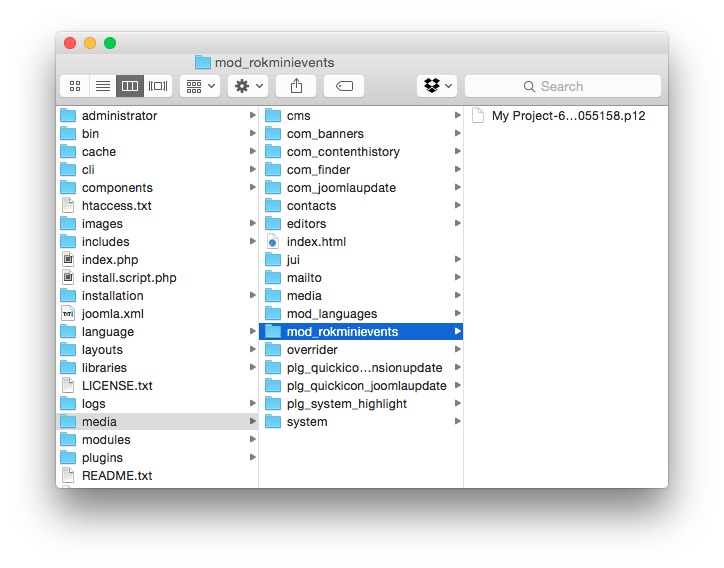Select the com_contenthistory folder name
Image resolution: width=724 pixels, height=568 pixels.
click(343, 151)
